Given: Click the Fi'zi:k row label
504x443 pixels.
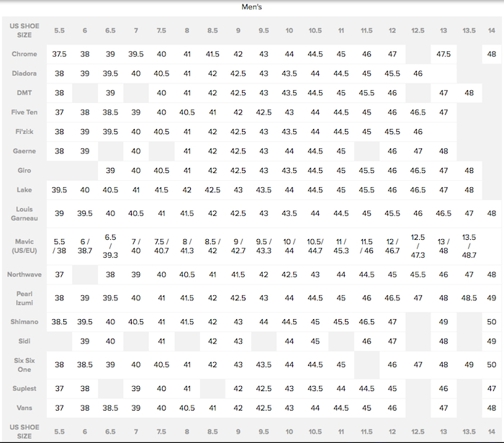Looking at the screenshot, I should coord(24,131).
